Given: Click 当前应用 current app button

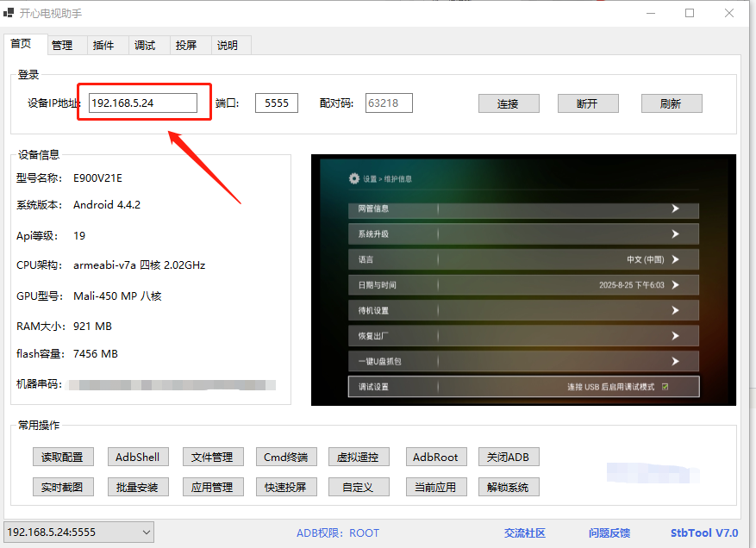Looking at the screenshot, I should click(x=436, y=488).
